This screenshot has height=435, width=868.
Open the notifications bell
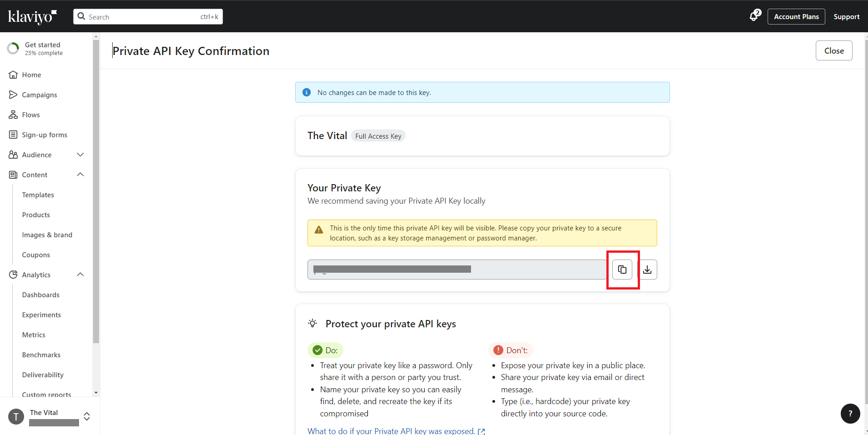pos(754,16)
